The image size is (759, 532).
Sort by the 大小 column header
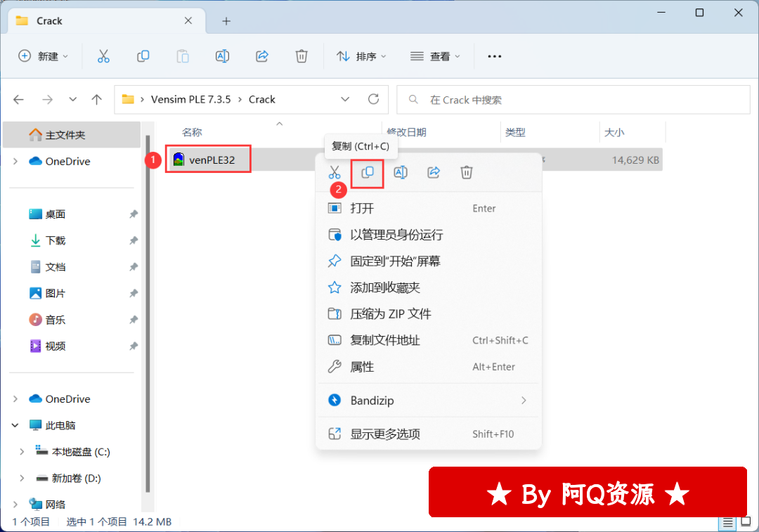[x=614, y=132]
